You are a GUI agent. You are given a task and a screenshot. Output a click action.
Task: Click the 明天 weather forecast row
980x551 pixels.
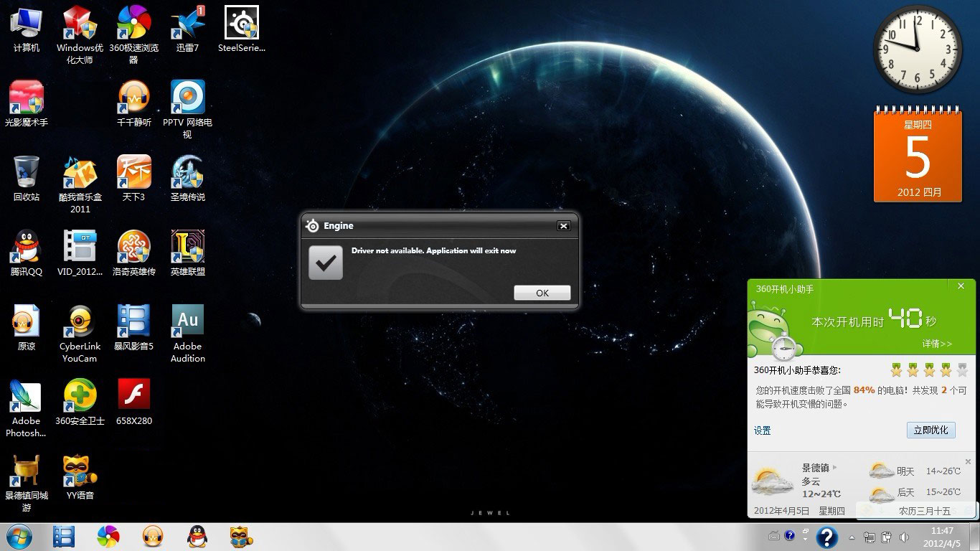coord(914,471)
